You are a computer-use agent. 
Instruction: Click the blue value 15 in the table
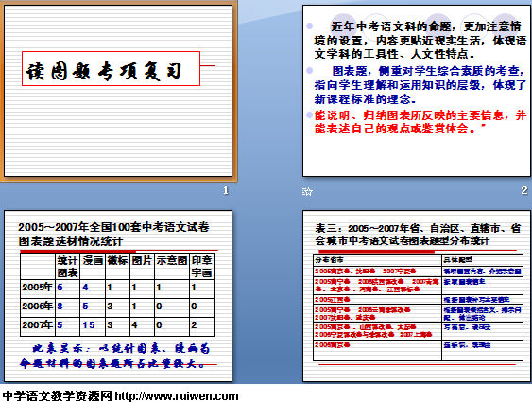click(89, 325)
